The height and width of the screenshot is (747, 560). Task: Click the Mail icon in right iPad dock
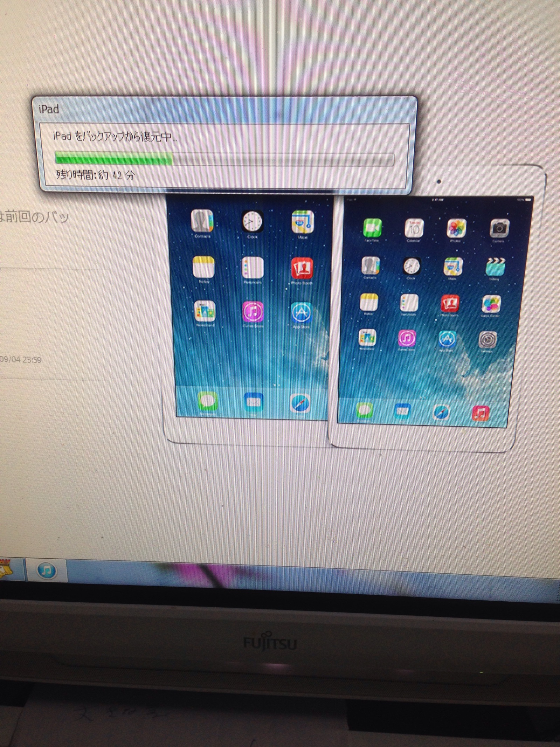pyautogui.click(x=402, y=411)
